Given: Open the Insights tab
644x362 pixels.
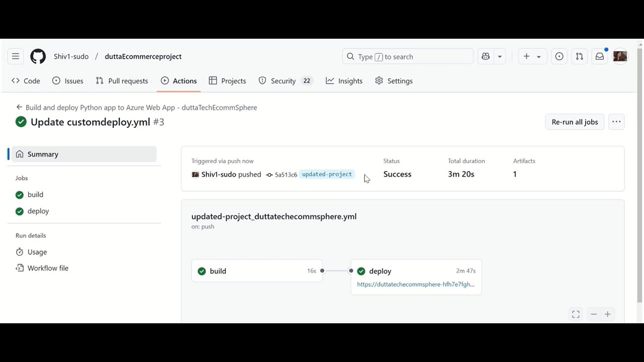Looking at the screenshot, I should [344, 80].
